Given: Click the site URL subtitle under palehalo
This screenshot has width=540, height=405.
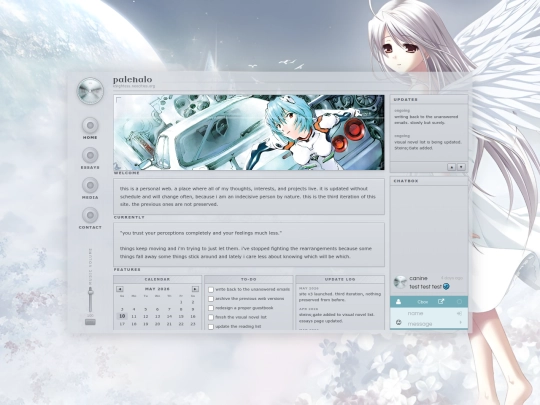Looking at the screenshot, I should point(134,86).
